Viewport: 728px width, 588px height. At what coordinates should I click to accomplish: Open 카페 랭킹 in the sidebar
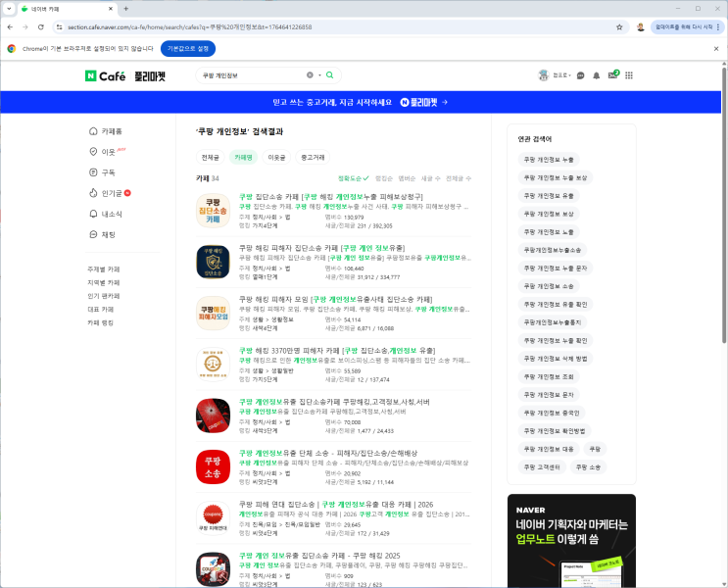pyautogui.click(x=100, y=322)
